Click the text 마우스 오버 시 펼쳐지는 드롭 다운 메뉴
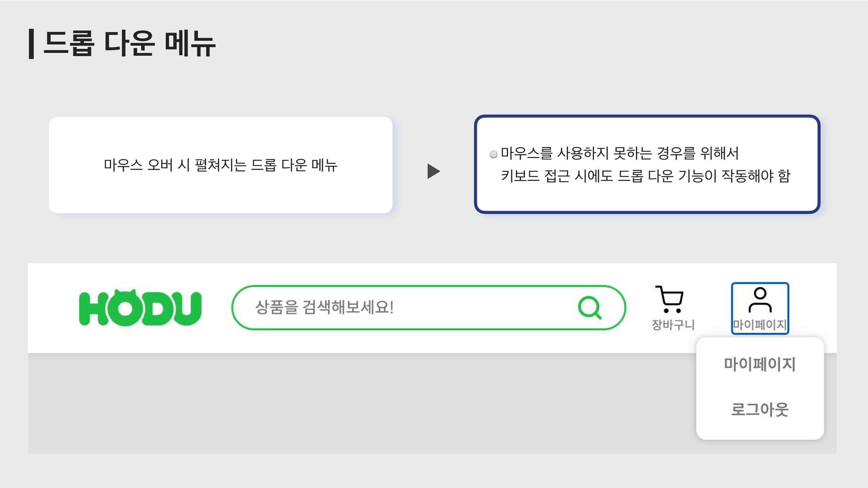Screen dimensions: 868x488 coord(221,165)
